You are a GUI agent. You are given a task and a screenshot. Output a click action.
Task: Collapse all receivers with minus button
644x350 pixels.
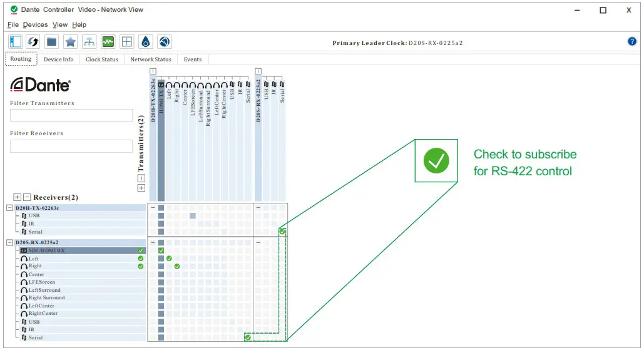tap(27, 197)
